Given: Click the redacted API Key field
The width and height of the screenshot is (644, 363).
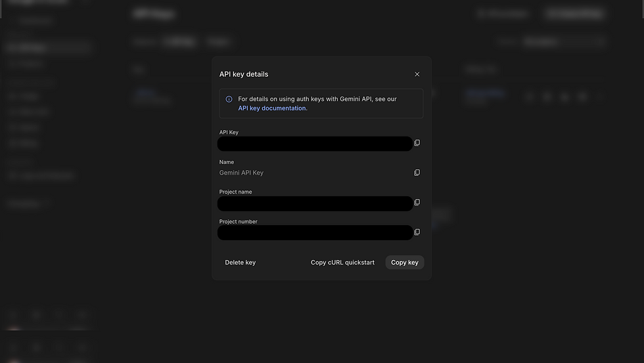Looking at the screenshot, I should point(315,144).
